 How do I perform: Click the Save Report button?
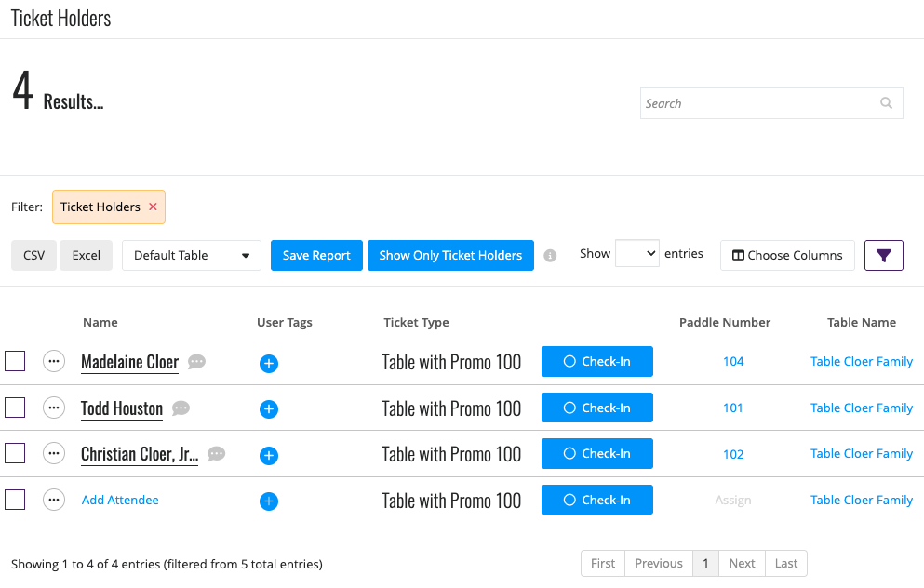(x=316, y=255)
